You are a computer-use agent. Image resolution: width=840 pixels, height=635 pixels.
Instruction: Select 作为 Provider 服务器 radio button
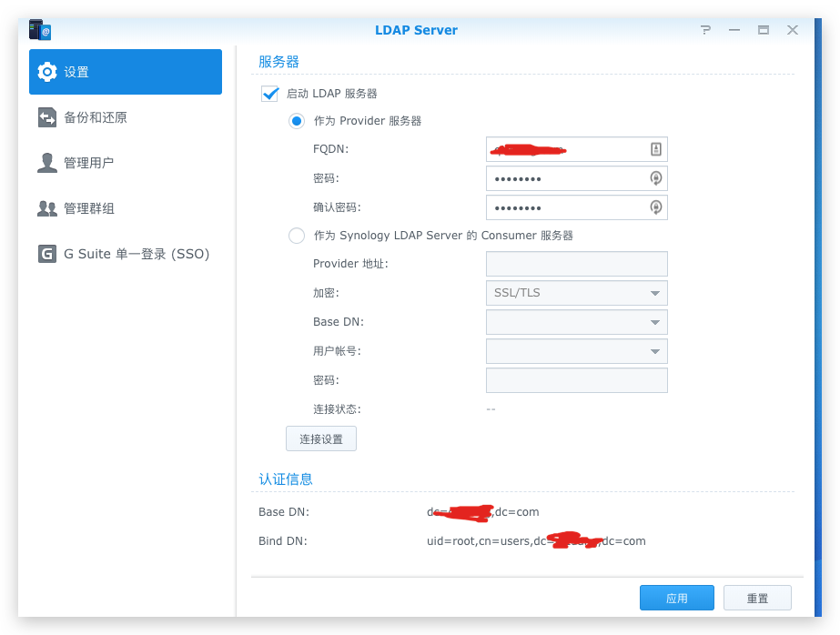[297, 121]
